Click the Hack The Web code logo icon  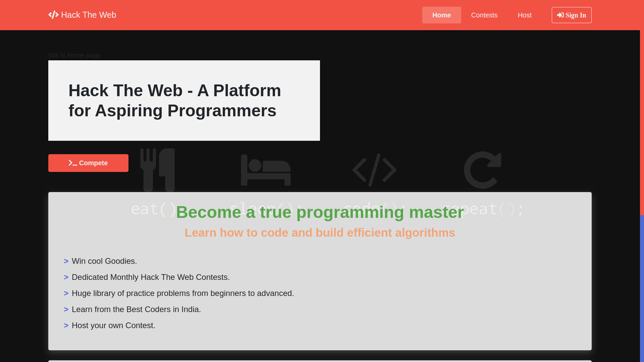point(53,15)
